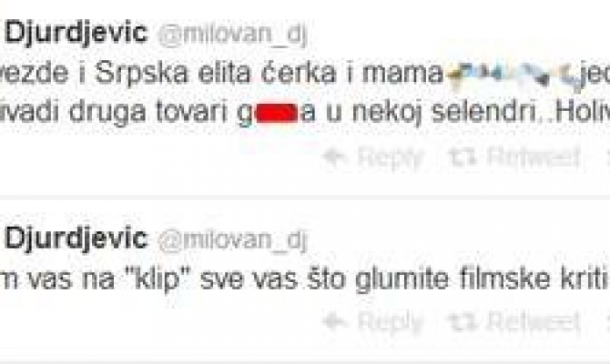
Task: Click the Retweet arrows icon under the first tweet
Action: point(463,157)
